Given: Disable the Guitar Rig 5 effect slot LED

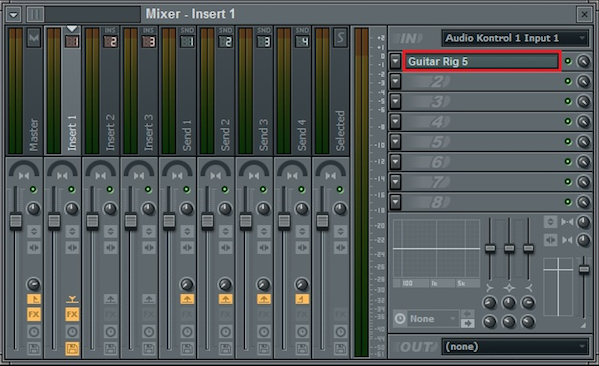Looking at the screenshot, I should [x=568, y=61].
